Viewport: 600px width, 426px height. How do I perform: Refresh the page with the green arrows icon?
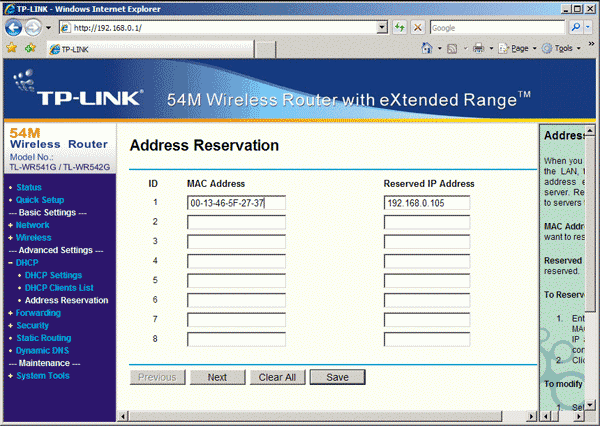[399, 28]
